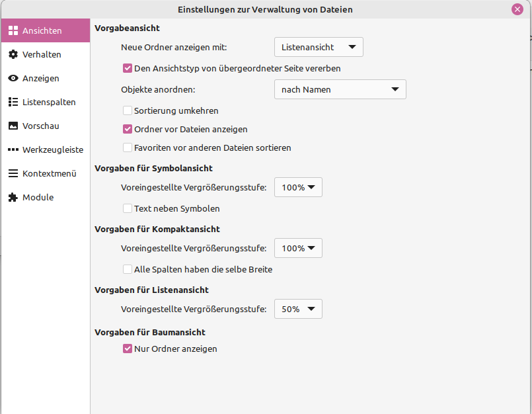Image resolution: width=532 pixels, height=414 pixels.
Task: Disable 'Den Ansichtstyp von übergeordneter Seite vererben'
Action: 127,67
